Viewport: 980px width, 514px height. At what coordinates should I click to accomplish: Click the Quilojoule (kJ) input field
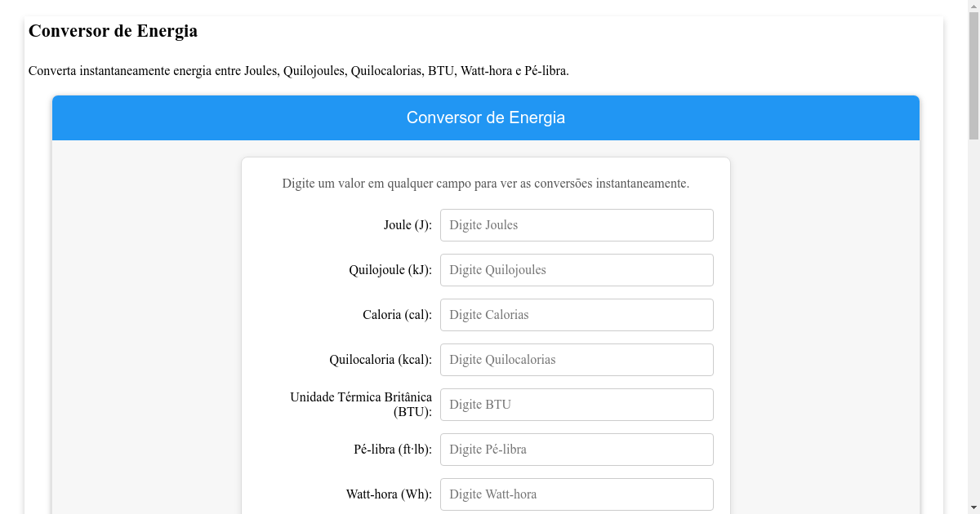click(576, 269)
